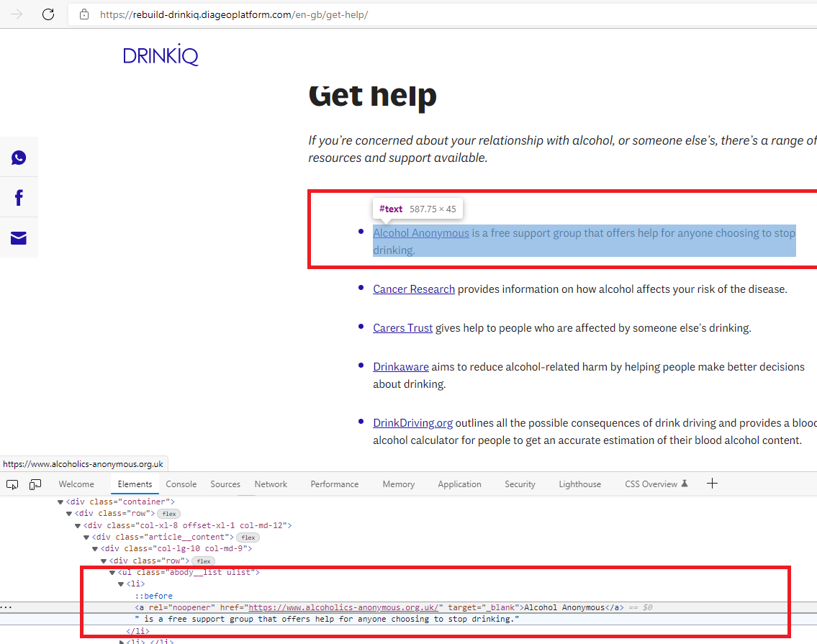Switch to the Network tab
The height and width of the screenshot is (644, 817).
pyautogui.click(x=271, y=484)
